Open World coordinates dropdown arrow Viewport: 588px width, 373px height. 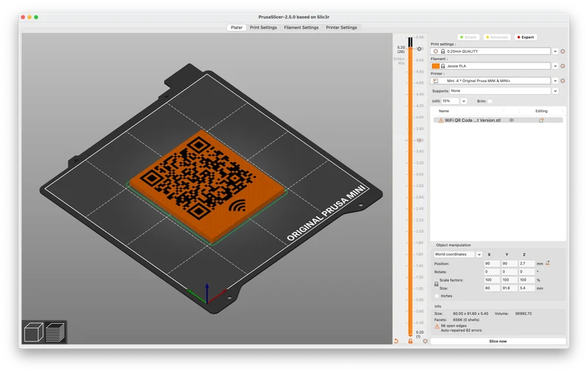479,255
